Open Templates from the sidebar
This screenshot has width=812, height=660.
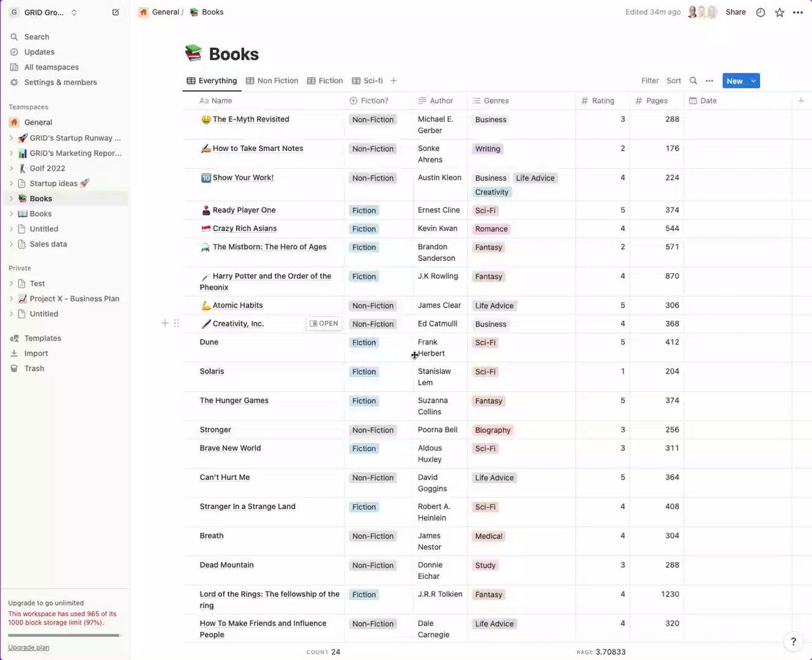[41, 338]
